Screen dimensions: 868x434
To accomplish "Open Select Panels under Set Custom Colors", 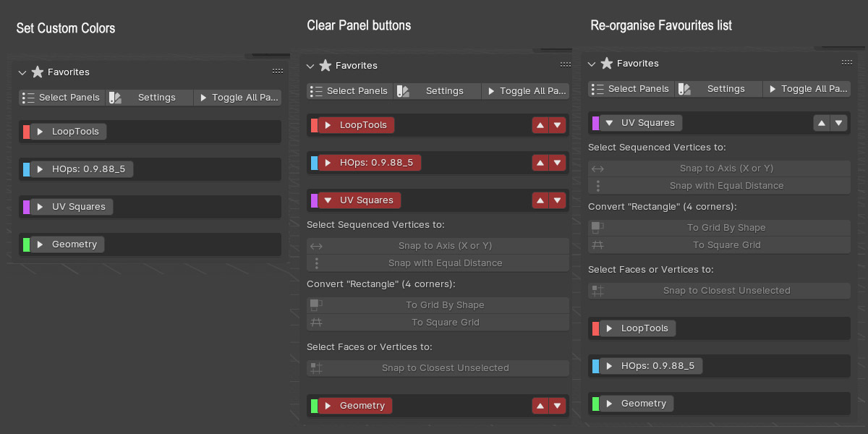I will [63, 98].
